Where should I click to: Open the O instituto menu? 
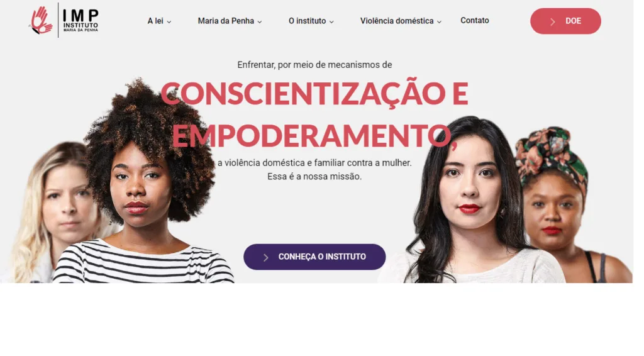[311, 21]
